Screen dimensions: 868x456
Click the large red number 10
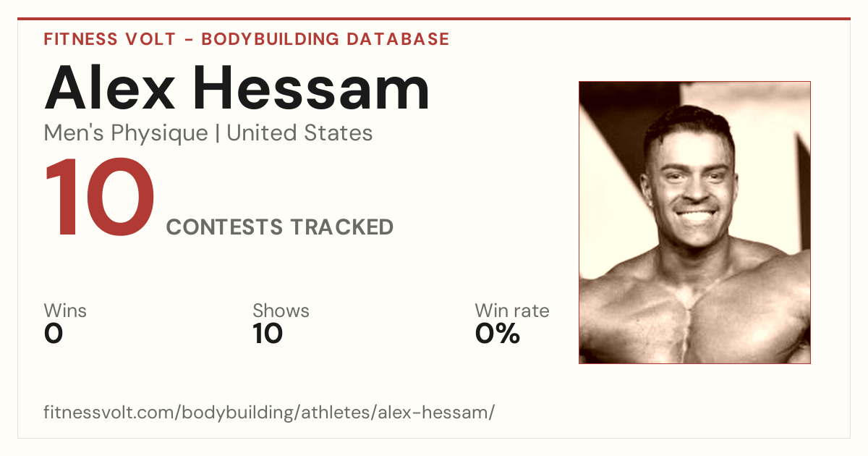[x=100, y=199]
